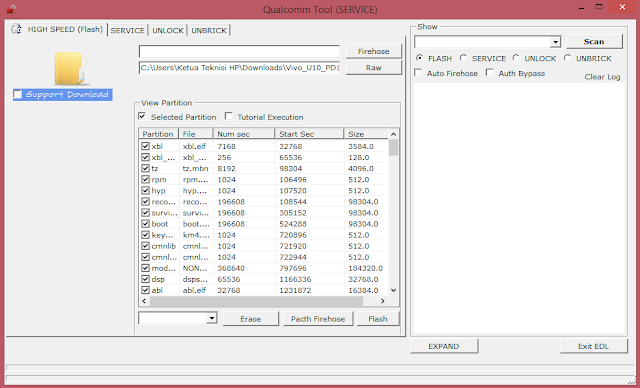Uncheck the xbl partition checkbox

pos(145,146)
